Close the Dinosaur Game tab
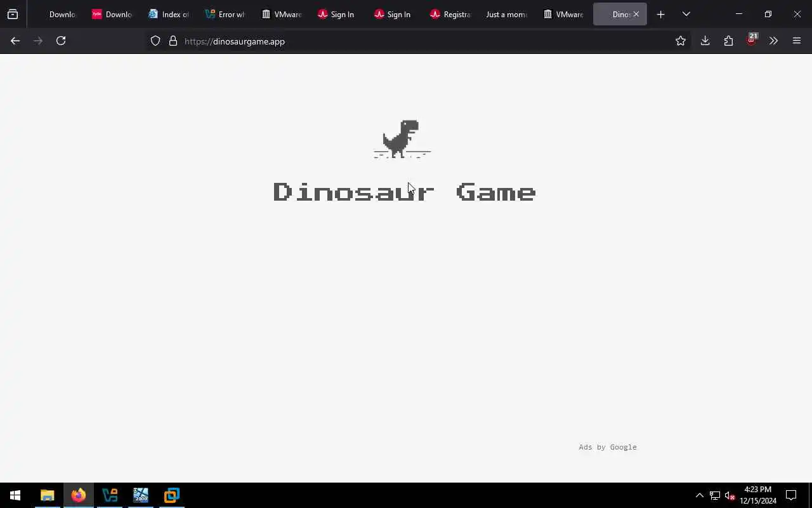812x508 pixels. pos(636,14)
